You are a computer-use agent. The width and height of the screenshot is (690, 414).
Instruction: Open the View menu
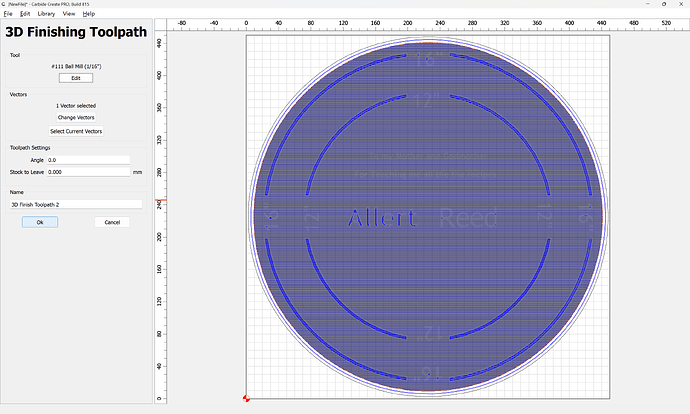coord(69,14)
